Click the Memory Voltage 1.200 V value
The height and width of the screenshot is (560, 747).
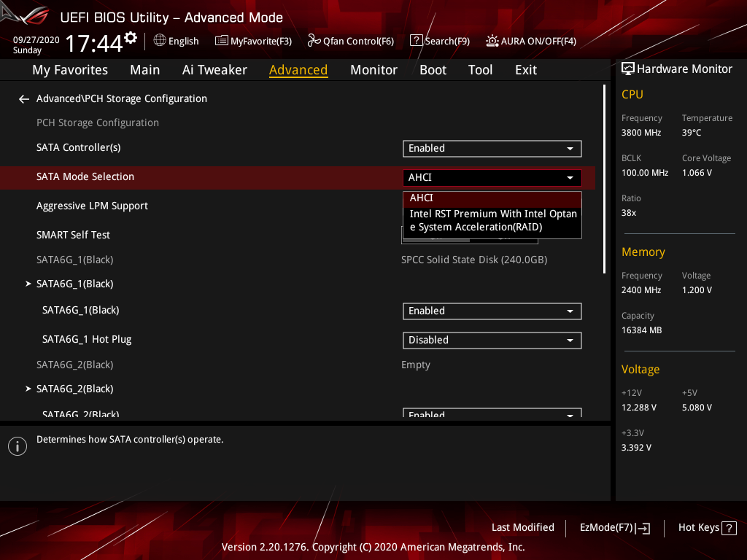697,290
